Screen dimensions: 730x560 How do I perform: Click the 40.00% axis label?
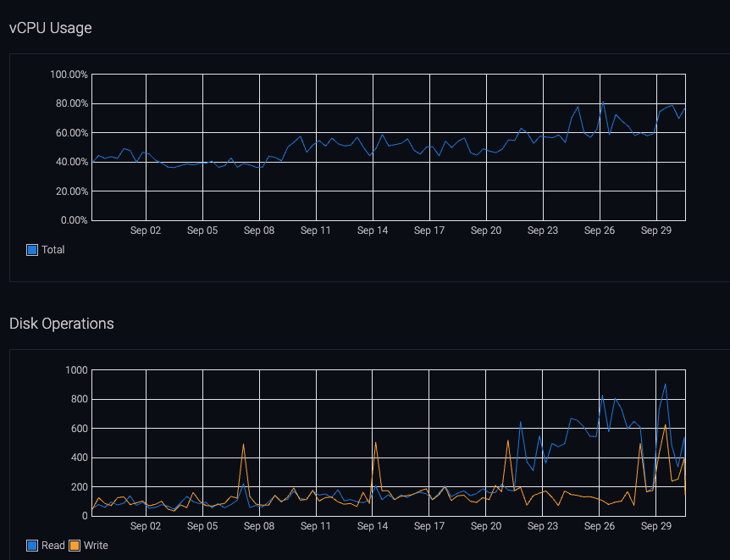72,162
